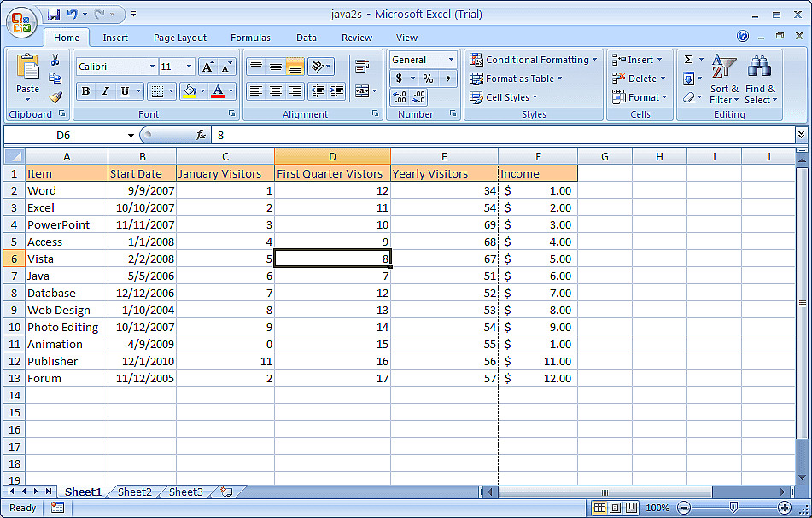Open the Font name Calibri dropdown

click(x=152, y=67)
